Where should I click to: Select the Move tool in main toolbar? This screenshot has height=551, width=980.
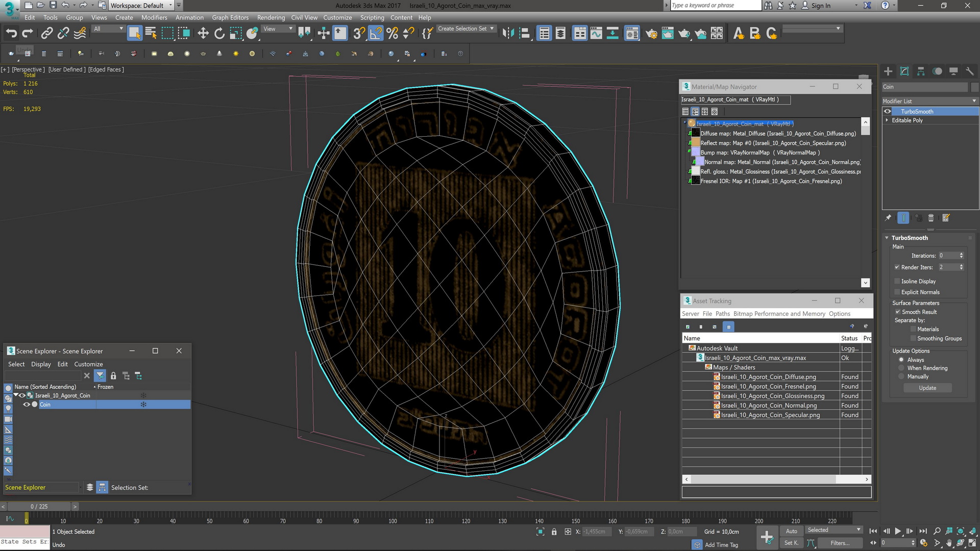203,34
